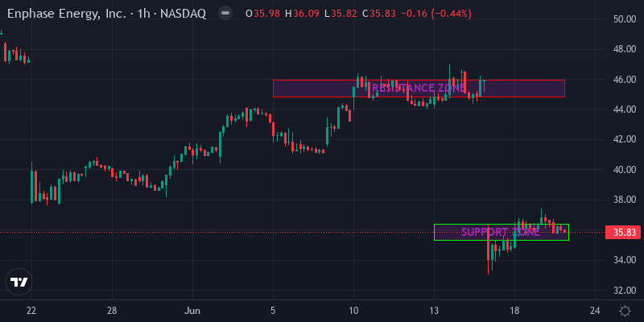Screen dimensions: 644x322
Task: Click the 50.00 price axis value
Action: tap(625, 19)
